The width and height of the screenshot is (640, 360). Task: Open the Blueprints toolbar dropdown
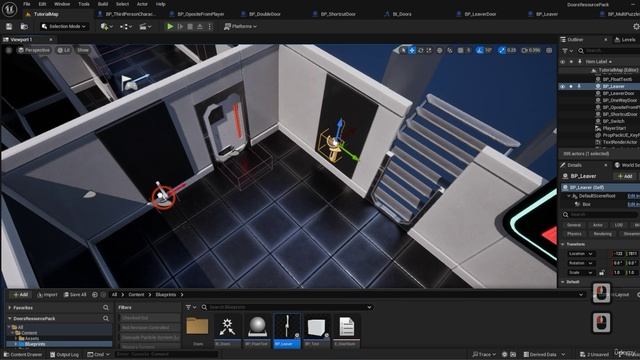pos(125,27)
